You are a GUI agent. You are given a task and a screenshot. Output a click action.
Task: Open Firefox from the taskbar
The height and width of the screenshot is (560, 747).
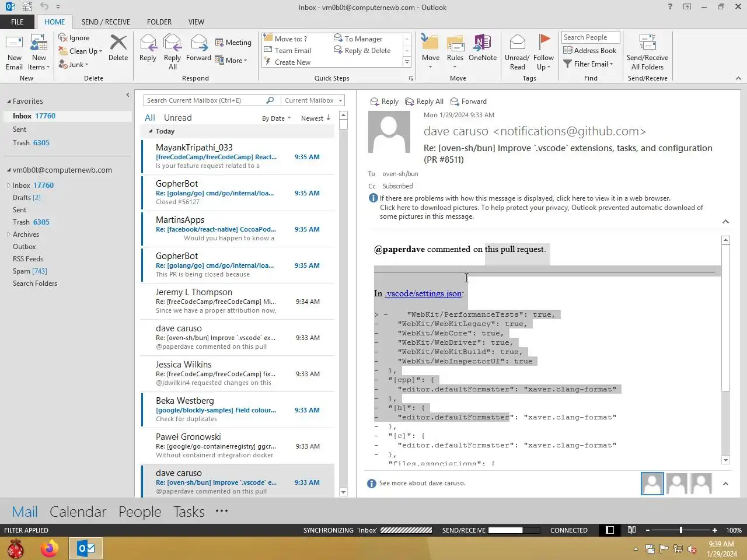[x=50, y=549]
